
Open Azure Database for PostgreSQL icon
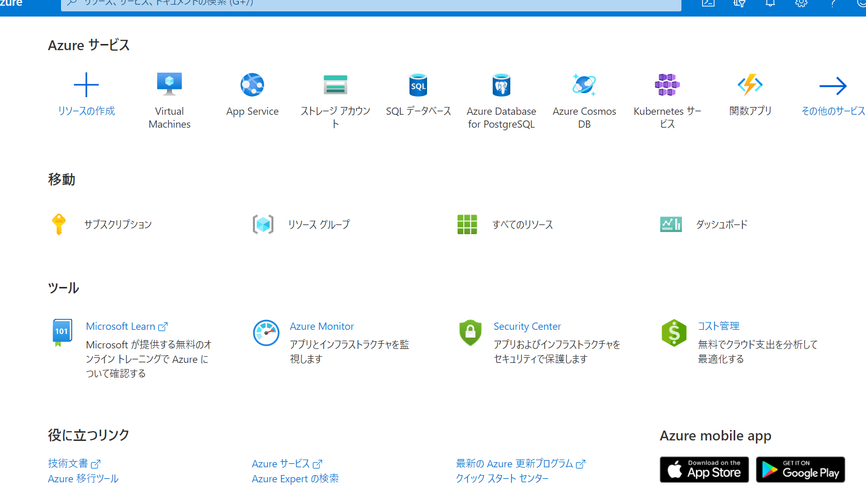[502, 85]
